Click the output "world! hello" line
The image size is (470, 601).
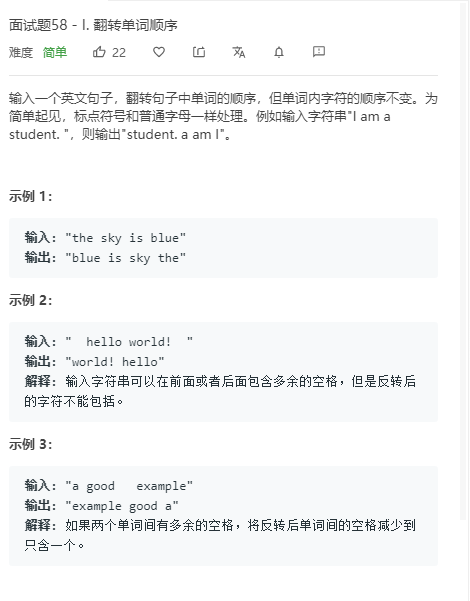pyautogui.click(x=95, y=361)
